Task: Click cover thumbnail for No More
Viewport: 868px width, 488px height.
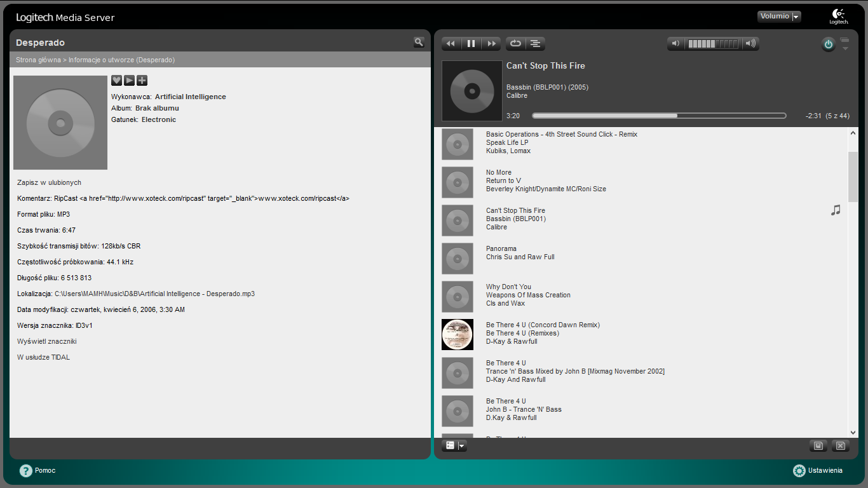Action: click(x=458, y=182)
